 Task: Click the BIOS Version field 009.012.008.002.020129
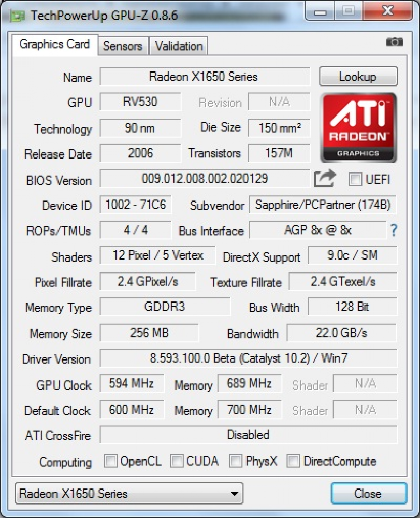pyautogui.click(x=205, y=178)
